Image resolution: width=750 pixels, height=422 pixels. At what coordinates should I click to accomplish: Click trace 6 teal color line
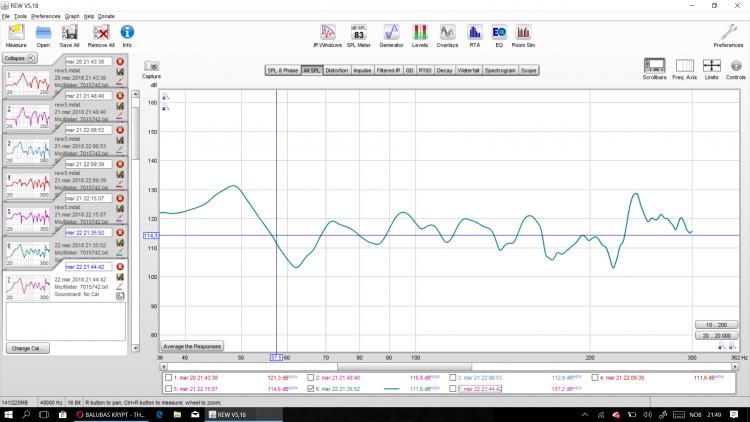(391, 389)
